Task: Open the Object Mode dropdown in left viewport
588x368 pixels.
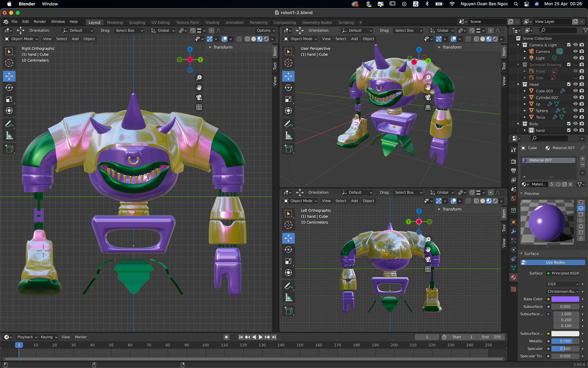Action: [21, 39]
